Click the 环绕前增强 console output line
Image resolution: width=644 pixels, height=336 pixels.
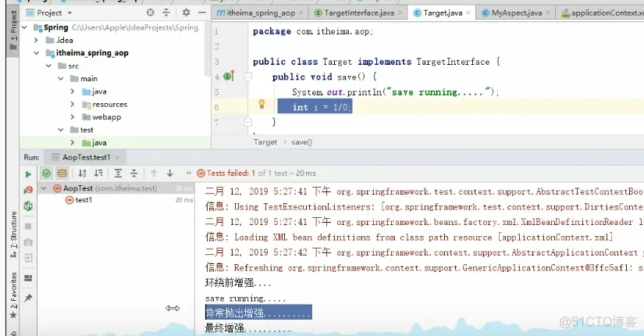[x=238, y=283]
